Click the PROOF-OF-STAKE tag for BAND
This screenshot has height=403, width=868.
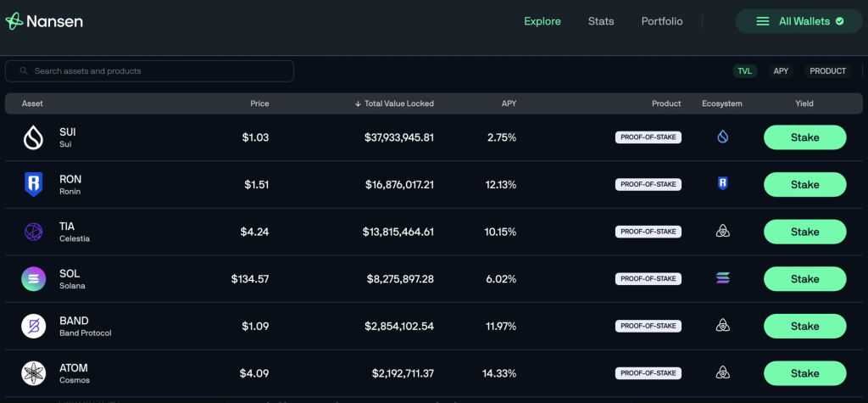pos(648,326)
